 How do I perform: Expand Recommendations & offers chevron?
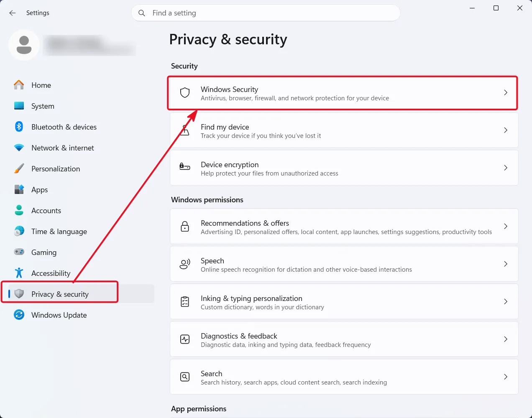(506, 226)
